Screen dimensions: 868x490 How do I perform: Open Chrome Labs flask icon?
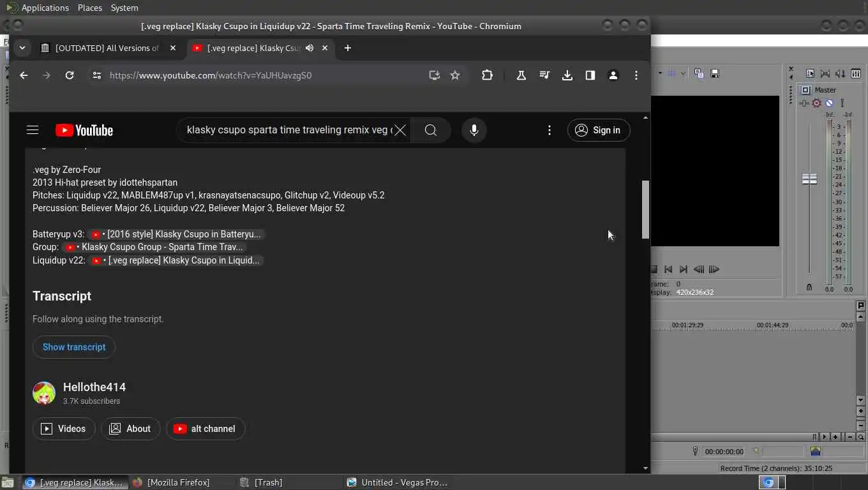coord(521,75)
